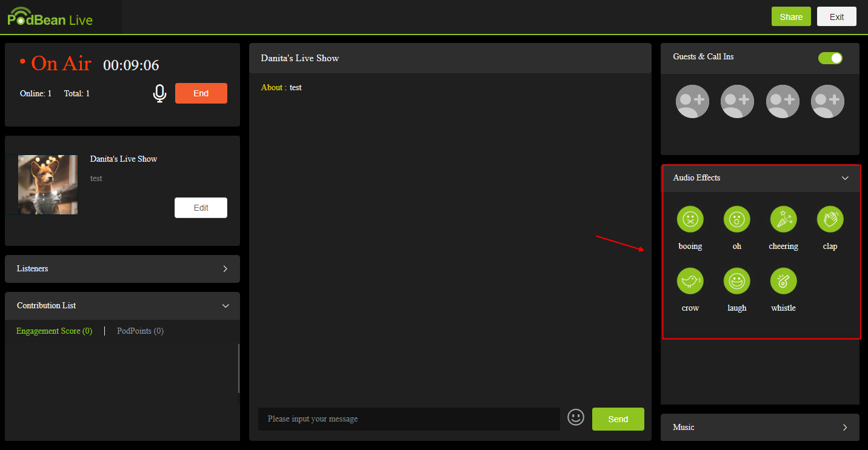Click the Contribution List label
The width and height of the screenshot is (868, 450).
(x=47, y=305)
